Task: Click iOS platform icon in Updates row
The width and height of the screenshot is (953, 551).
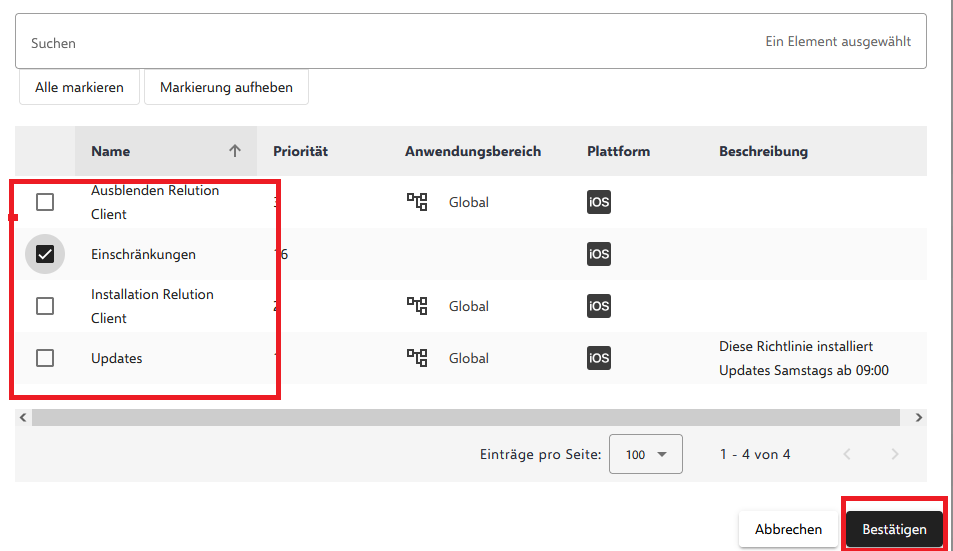Action: tap(599, 358)
